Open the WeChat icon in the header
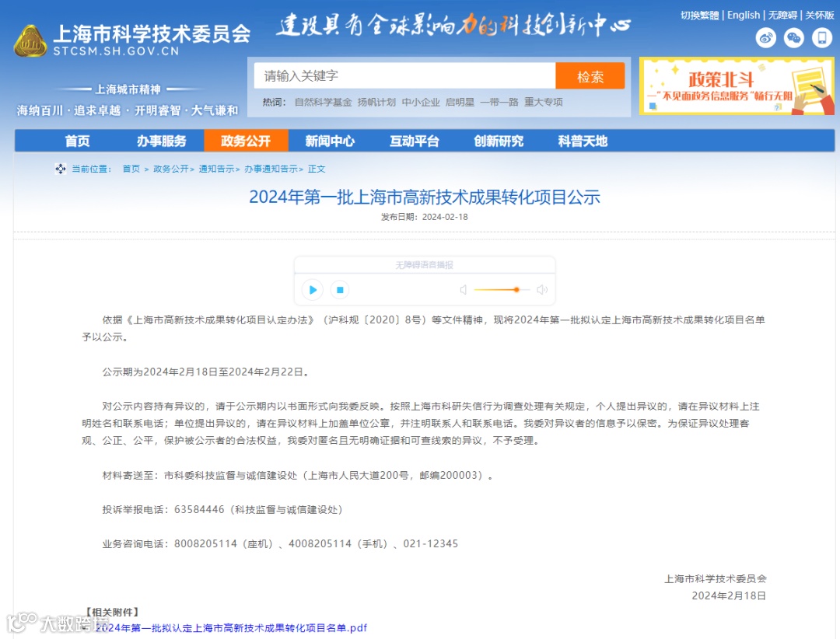Viewport: 840px width, 639px height. pyautogui.click(x=794, y=38)
